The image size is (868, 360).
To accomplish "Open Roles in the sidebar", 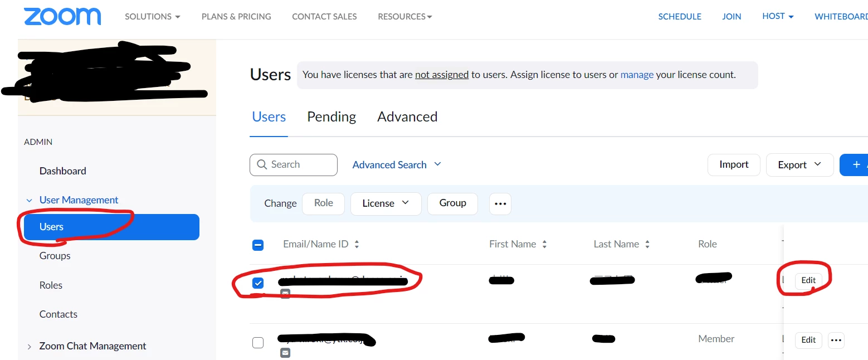I will tap(51, 285).
